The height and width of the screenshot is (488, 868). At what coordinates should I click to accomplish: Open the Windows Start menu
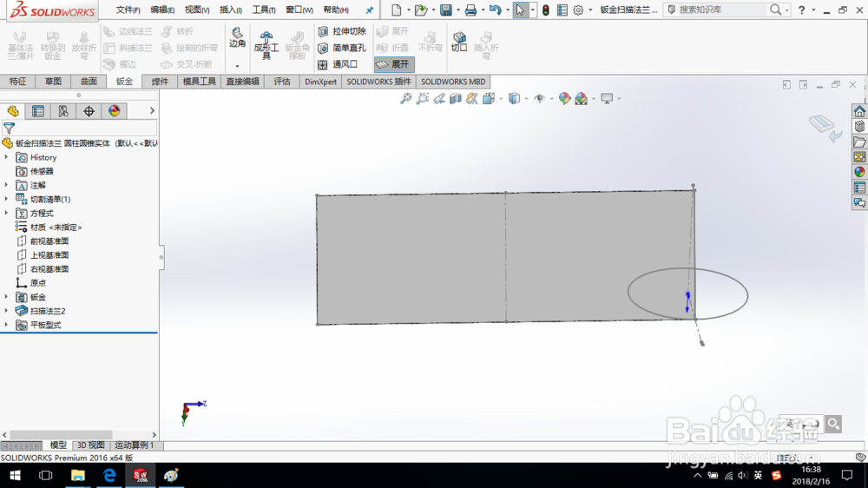point(15,475)
